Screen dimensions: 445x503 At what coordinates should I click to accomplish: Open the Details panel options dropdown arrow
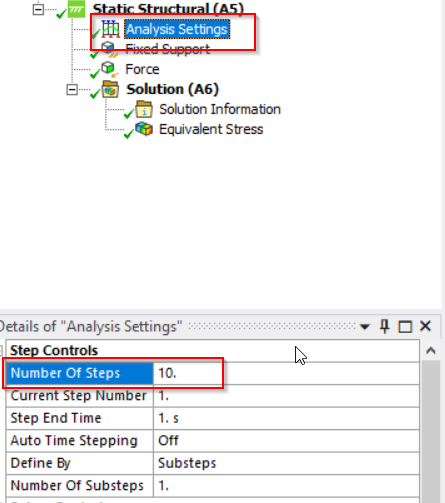click(365, 326)
